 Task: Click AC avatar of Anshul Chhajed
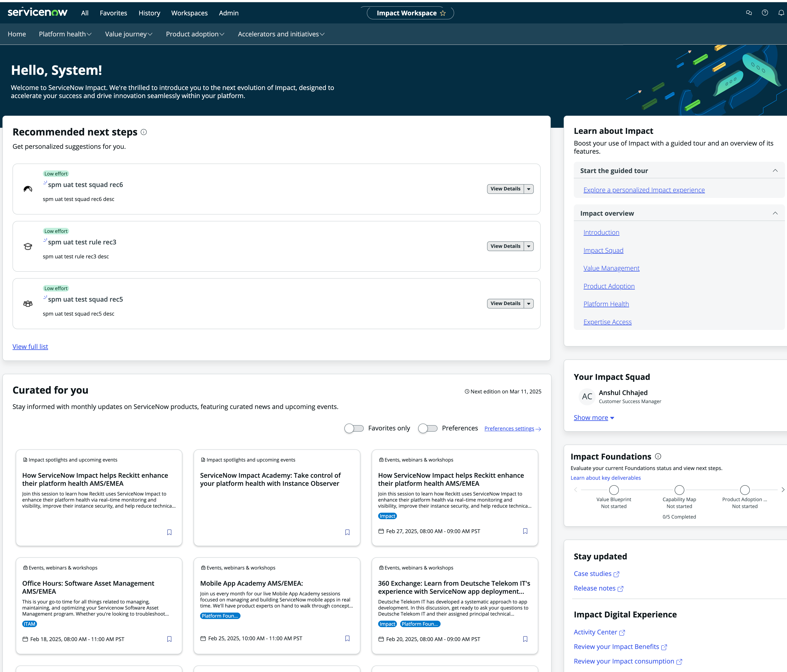(587, 396)
